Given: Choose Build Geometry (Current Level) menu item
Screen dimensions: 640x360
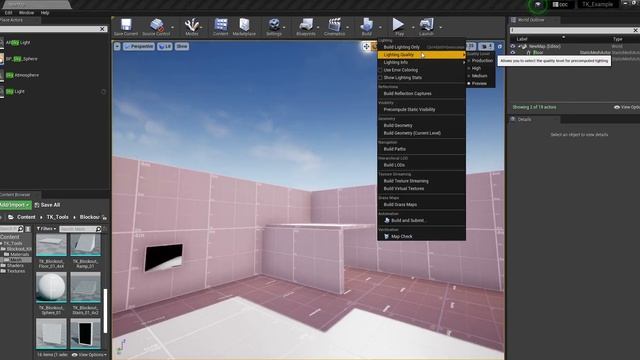Looking at the screenshot, I should click(421, 133).
